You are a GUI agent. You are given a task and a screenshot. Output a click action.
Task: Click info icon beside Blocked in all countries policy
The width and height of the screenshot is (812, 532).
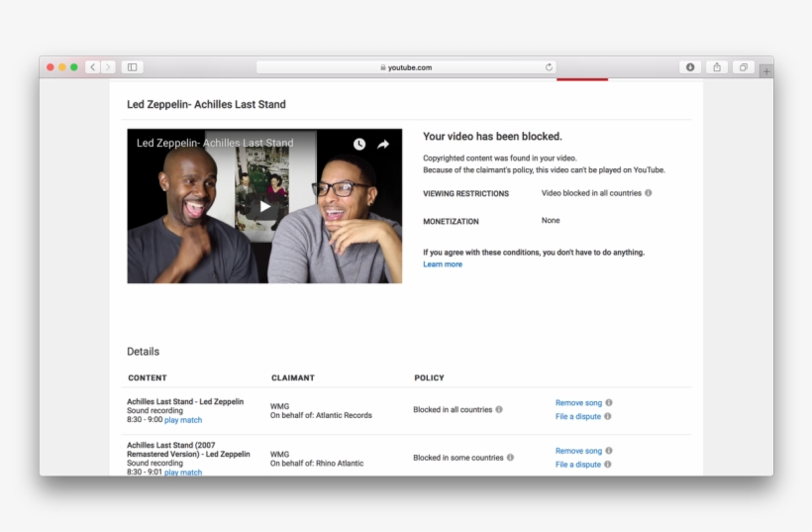[x=499, y=409]
